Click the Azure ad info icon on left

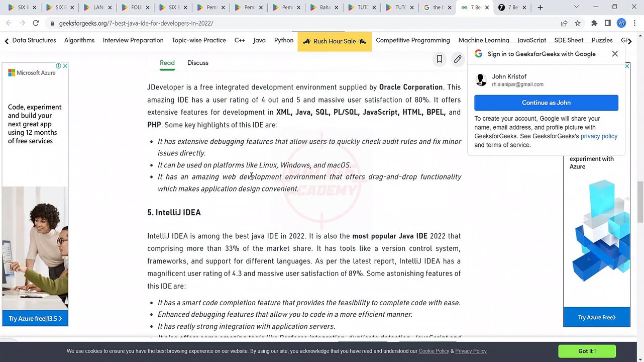pos(58,66)
